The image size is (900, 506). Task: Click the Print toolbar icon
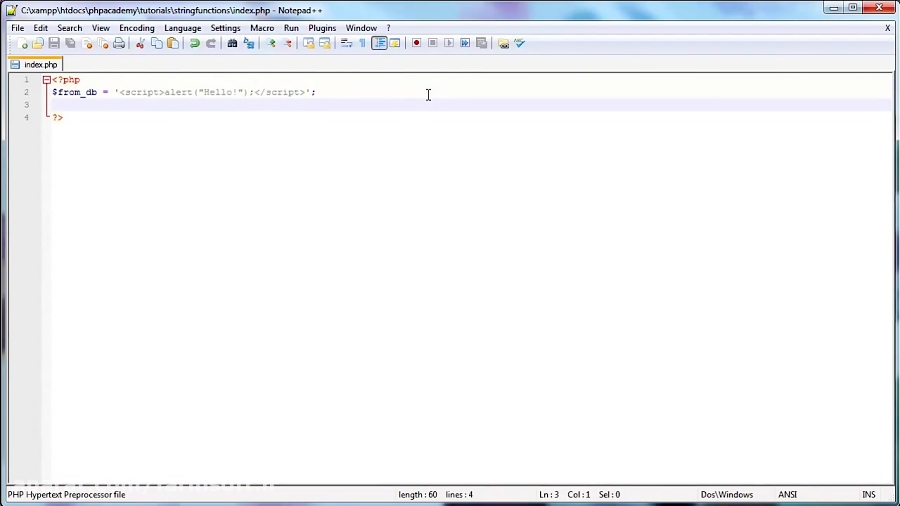119,44
